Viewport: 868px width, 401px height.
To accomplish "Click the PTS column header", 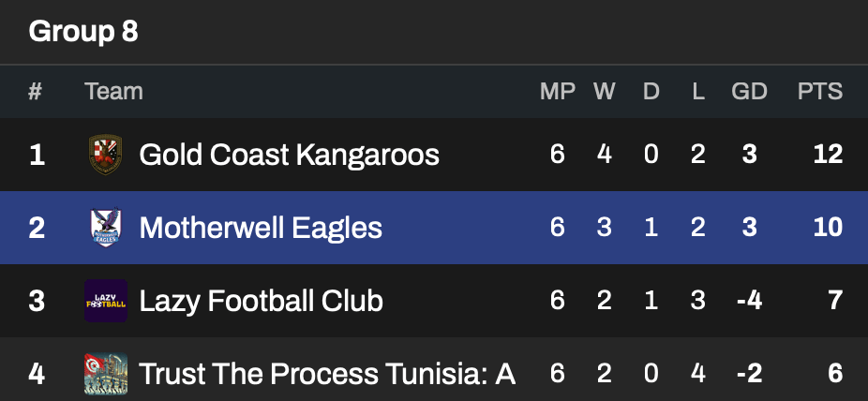I will [819, 92].
